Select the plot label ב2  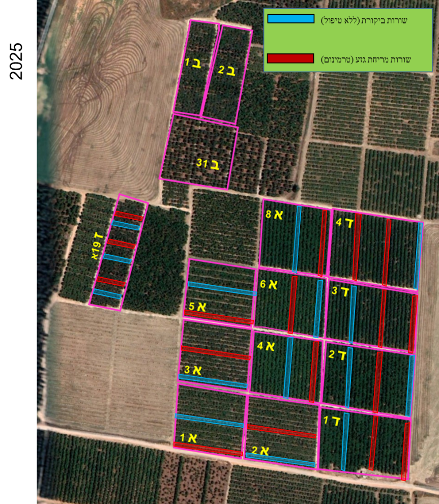(227, 70)
